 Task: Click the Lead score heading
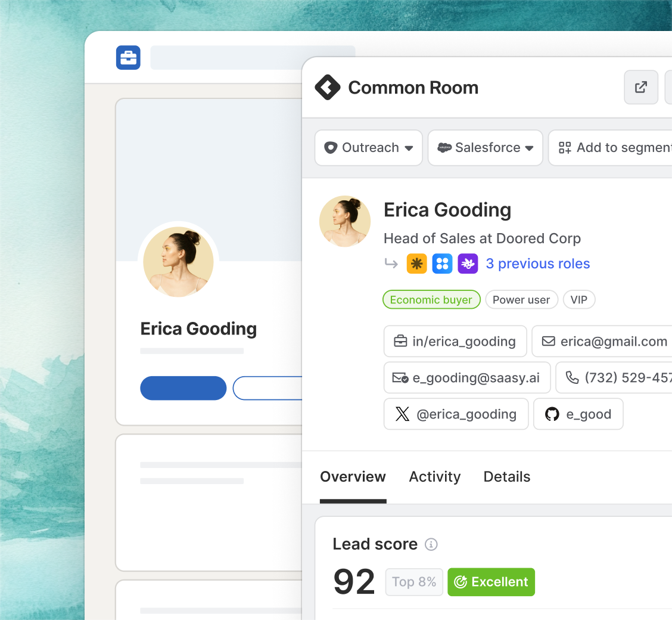coord(375,544)
